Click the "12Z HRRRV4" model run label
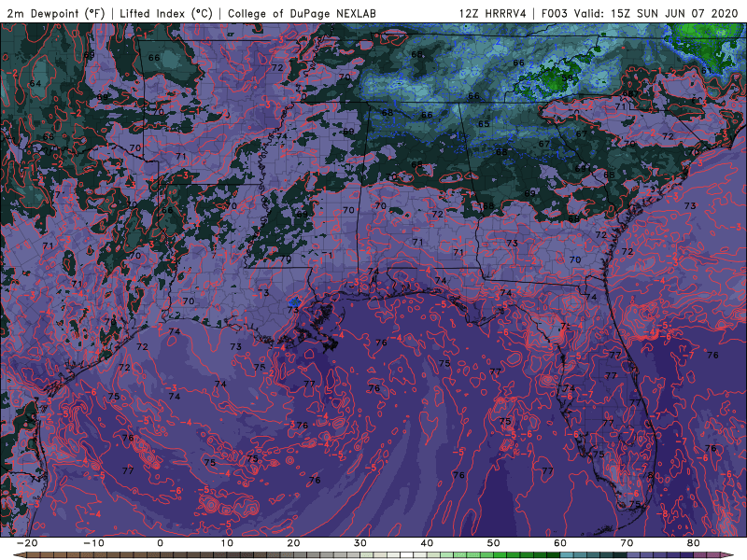Viewport: 747px width, 560px height. pyautogui.click(x=493, y=13)
